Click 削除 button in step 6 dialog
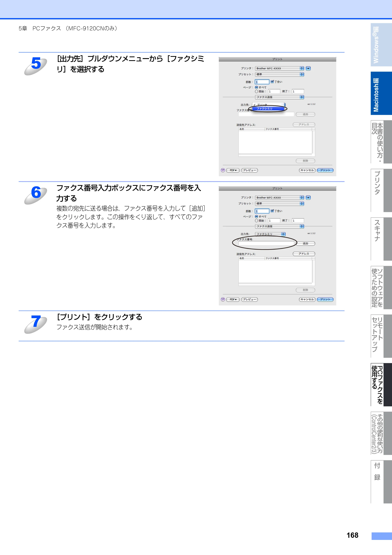392x555 pixels. coord(306,290)
